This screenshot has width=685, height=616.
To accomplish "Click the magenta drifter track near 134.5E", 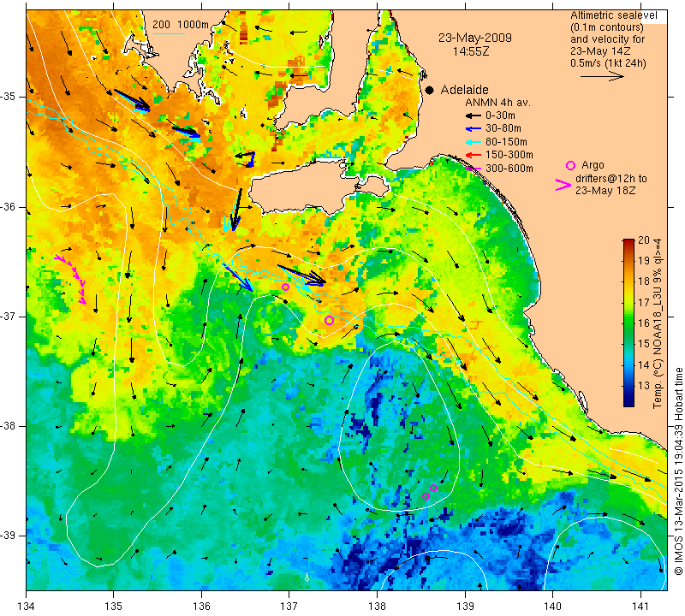I will tap(71, 280).
